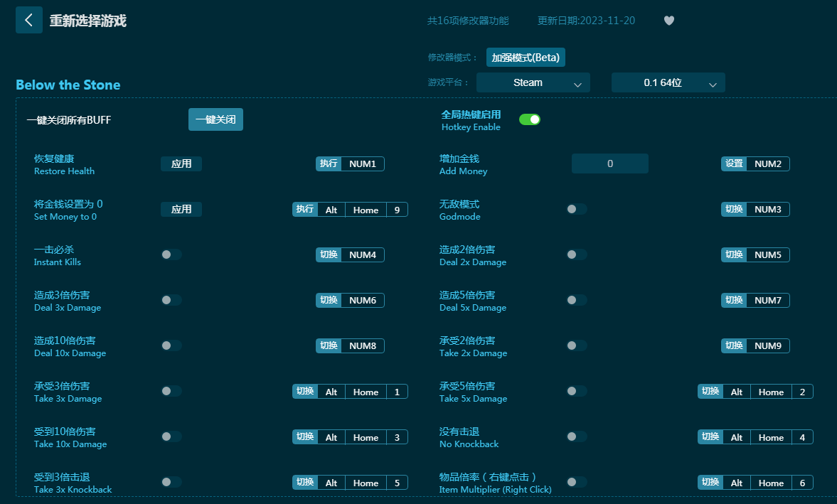Click the NUM1 hotkey for Restore Health

point(363,164)
